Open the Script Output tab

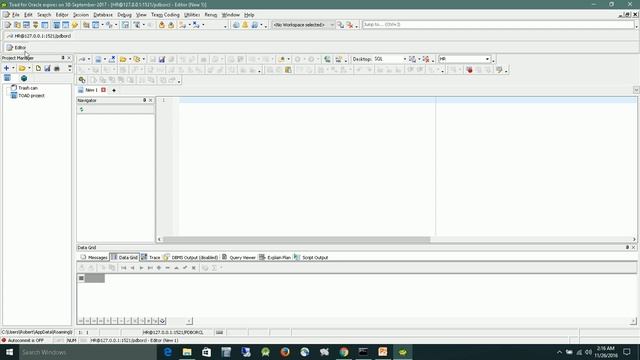pyautogui.click(x=311, y=258)
